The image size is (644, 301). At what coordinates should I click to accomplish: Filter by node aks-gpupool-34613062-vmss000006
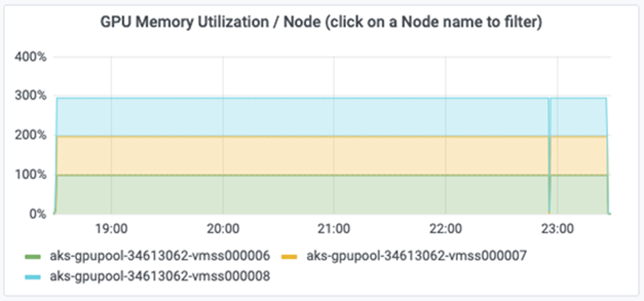[x=159, y=257]
